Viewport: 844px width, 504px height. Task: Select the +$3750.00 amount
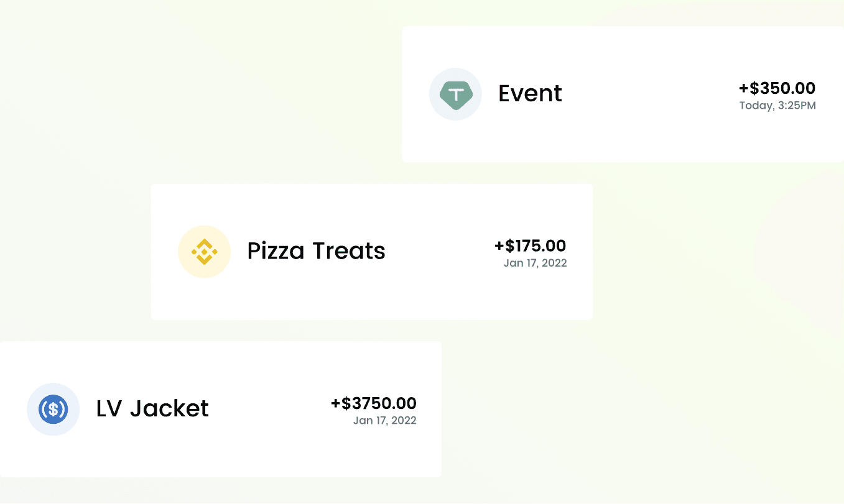click(x=373, y=403)
